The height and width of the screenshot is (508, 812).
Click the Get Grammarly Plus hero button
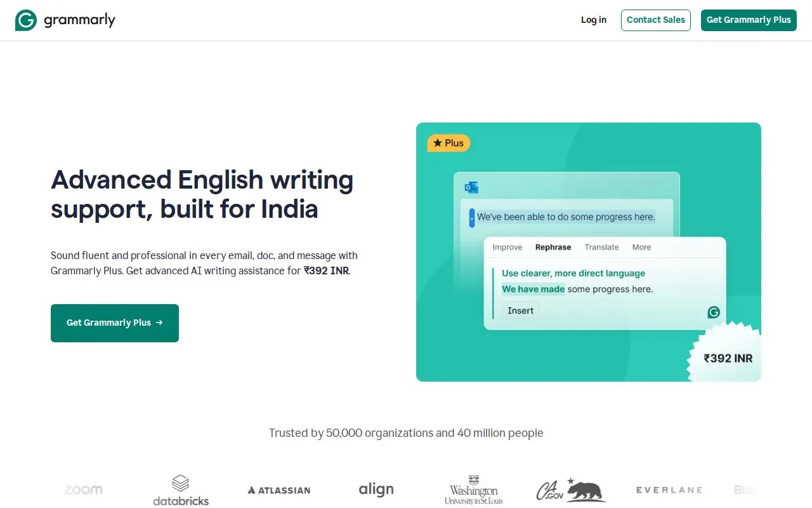(x=115, y=323)
